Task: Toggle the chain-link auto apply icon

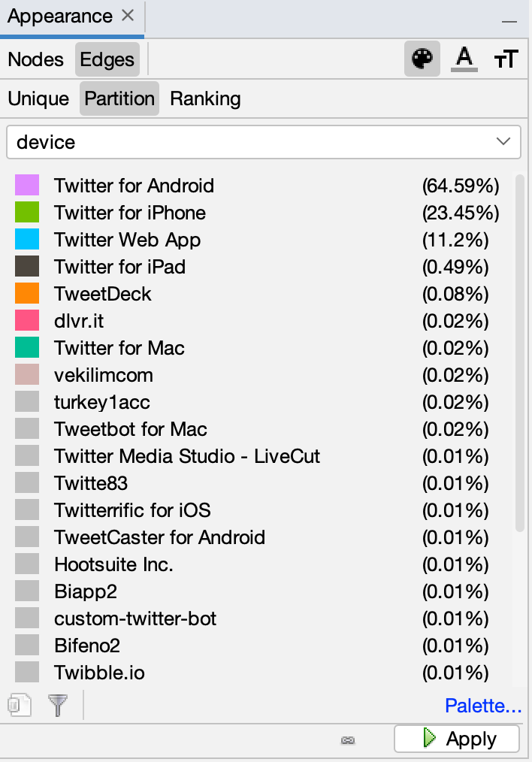Action: (348, 739)
